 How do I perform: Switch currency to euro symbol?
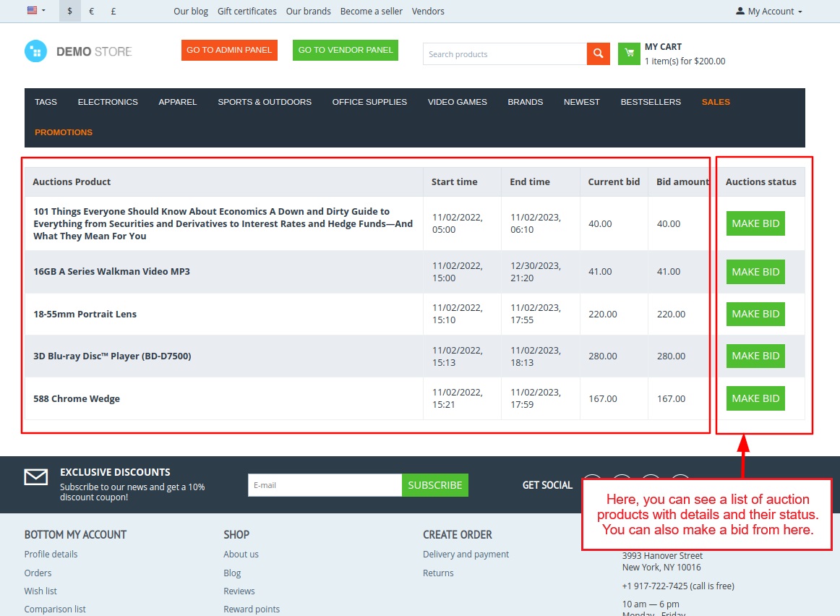click(92, 11)
